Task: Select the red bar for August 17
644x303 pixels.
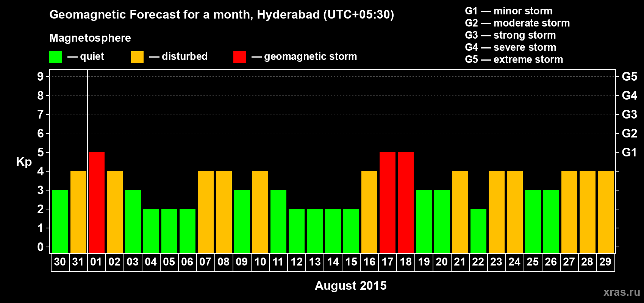Action: click(388, 202)
